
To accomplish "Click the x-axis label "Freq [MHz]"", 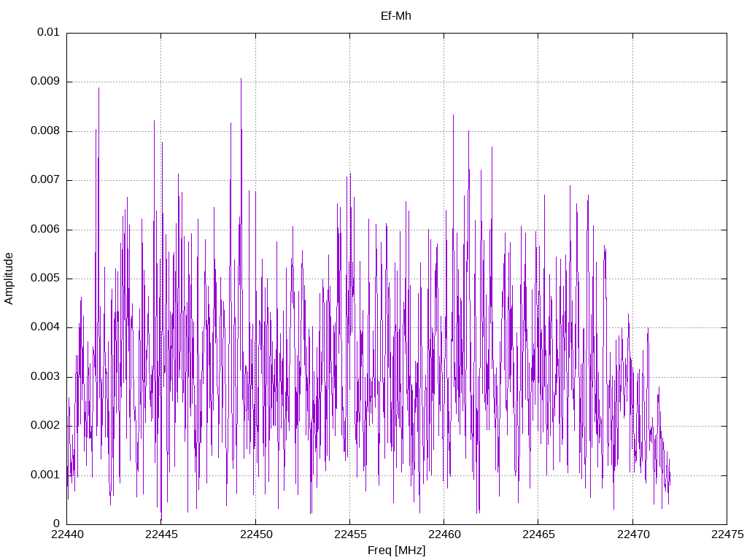I will (396, 551).
